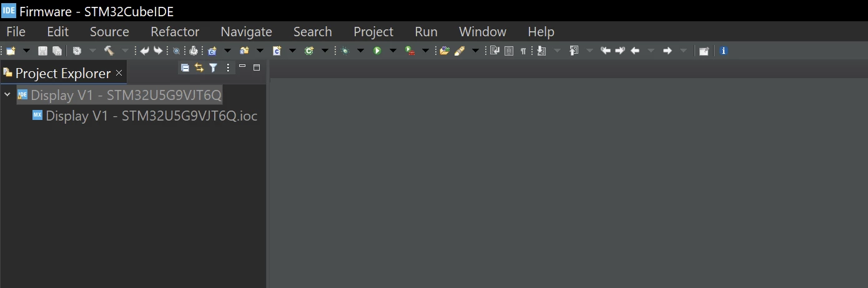Toggle the Skip All Breakpoints icon
868x288 pixels.
177,51
